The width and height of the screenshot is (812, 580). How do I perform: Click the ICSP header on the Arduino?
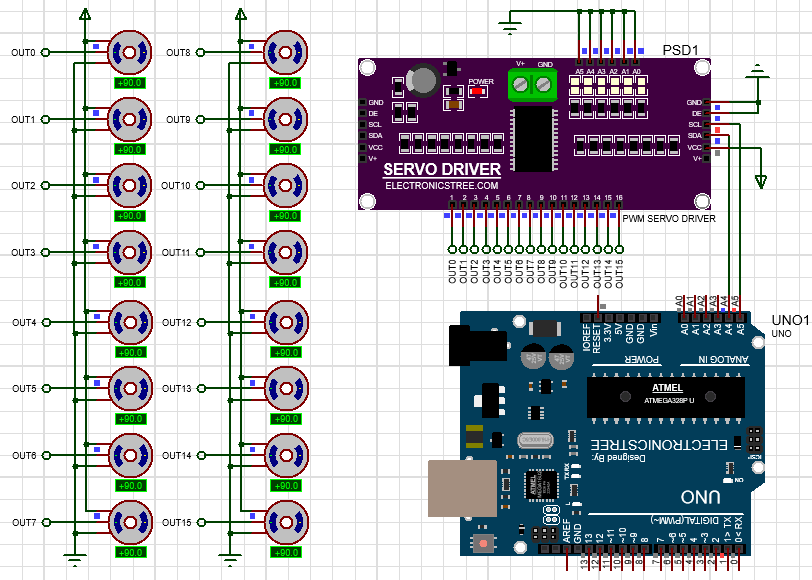(x=754, y=440)
